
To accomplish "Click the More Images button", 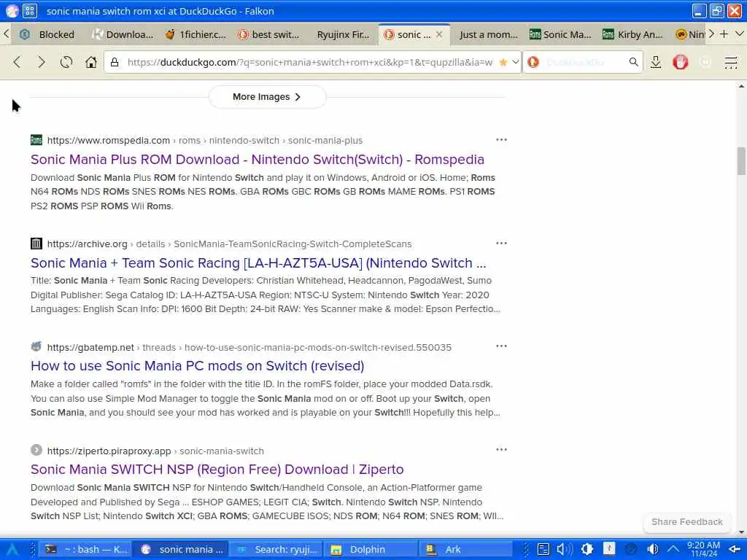I will point(267,97).
